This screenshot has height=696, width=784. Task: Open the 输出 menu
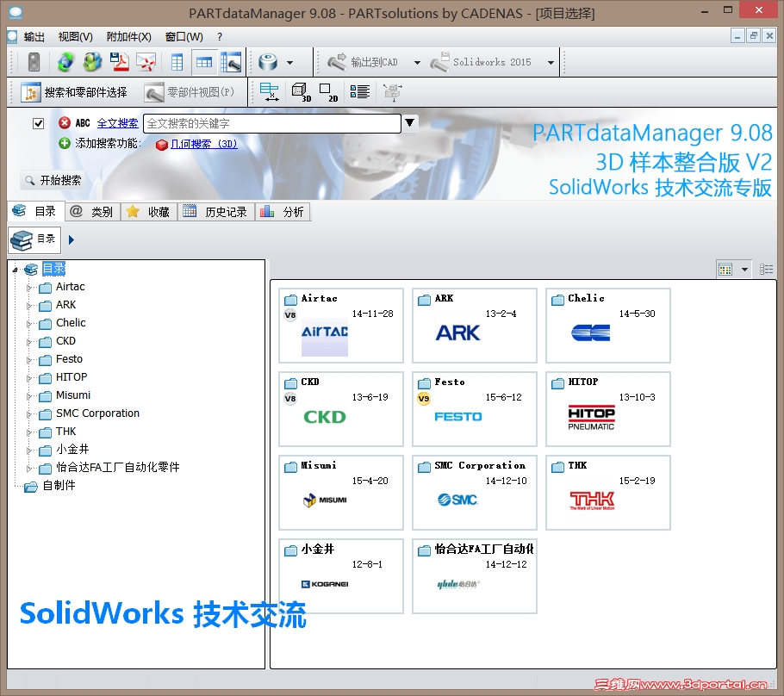click(34, 37)
